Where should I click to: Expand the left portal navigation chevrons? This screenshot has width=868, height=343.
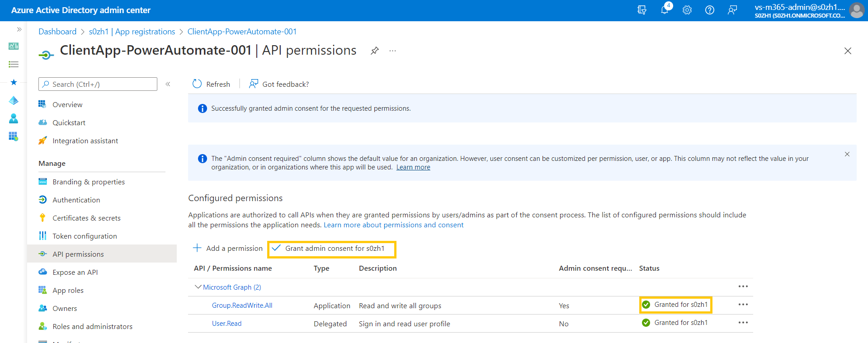pyautogui.click(x=19, y=29)
